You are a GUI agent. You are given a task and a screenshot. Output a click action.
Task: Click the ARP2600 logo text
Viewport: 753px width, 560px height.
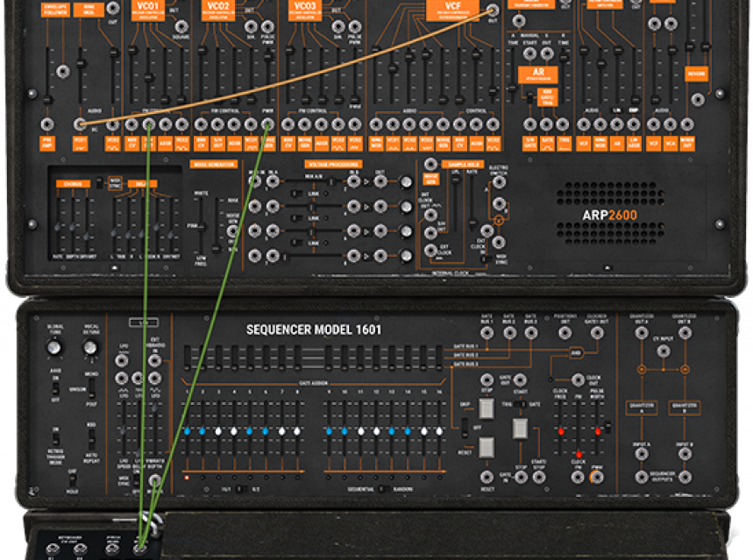[609, 215]
